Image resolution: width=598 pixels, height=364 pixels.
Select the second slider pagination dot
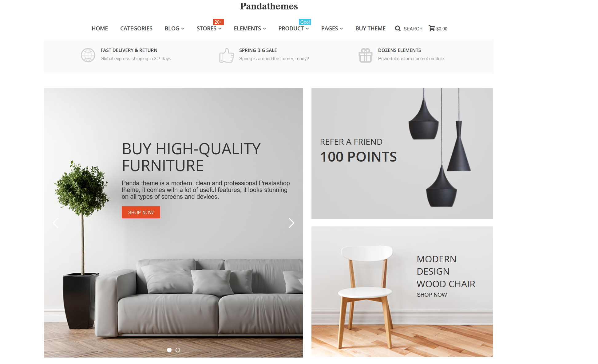tap(178, 350)
